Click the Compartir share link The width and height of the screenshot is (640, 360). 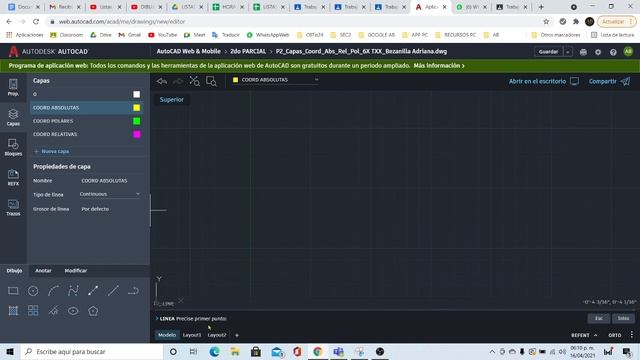[609, 81]
